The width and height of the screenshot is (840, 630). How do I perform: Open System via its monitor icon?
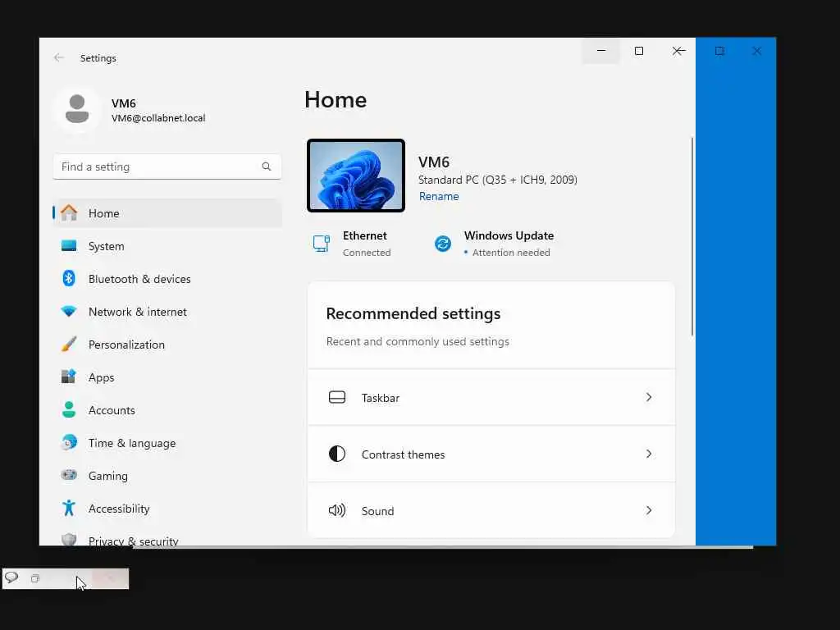(69, 246)
